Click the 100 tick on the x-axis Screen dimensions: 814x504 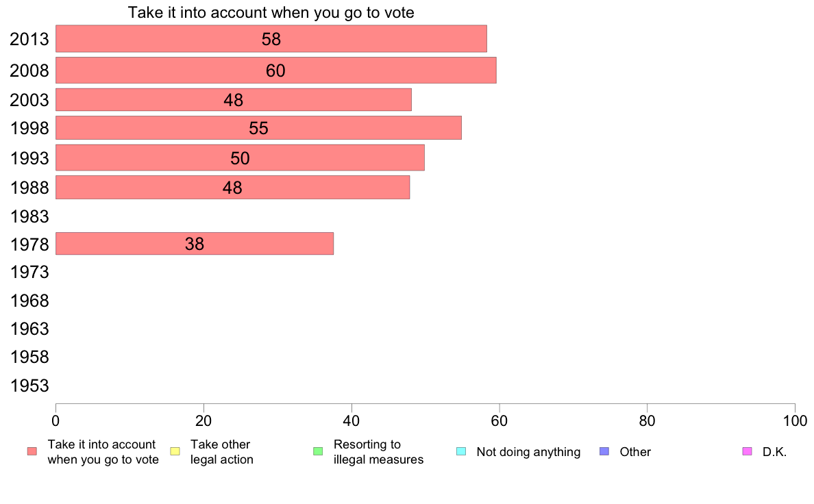pyautogui.click(x=795, y=421)
